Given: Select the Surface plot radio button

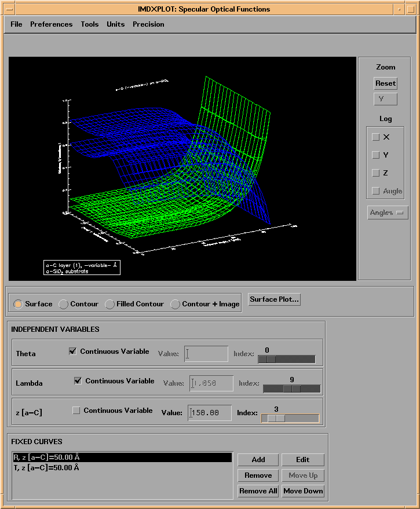Looking at the screenshot, I should point(18,304).
